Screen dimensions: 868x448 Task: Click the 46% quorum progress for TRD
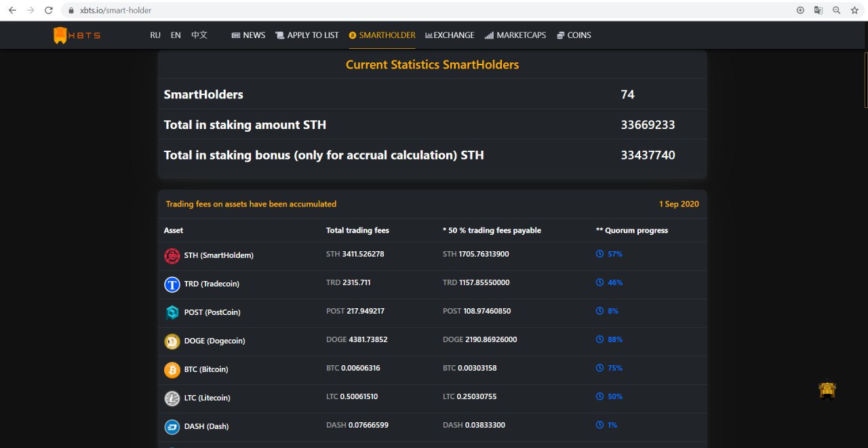point(615,282)
